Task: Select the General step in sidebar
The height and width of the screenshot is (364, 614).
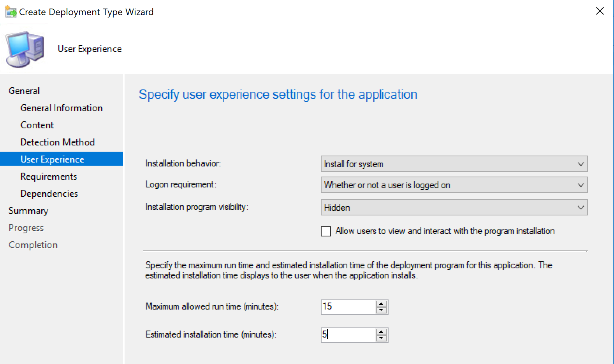Action: click(24, 91)
